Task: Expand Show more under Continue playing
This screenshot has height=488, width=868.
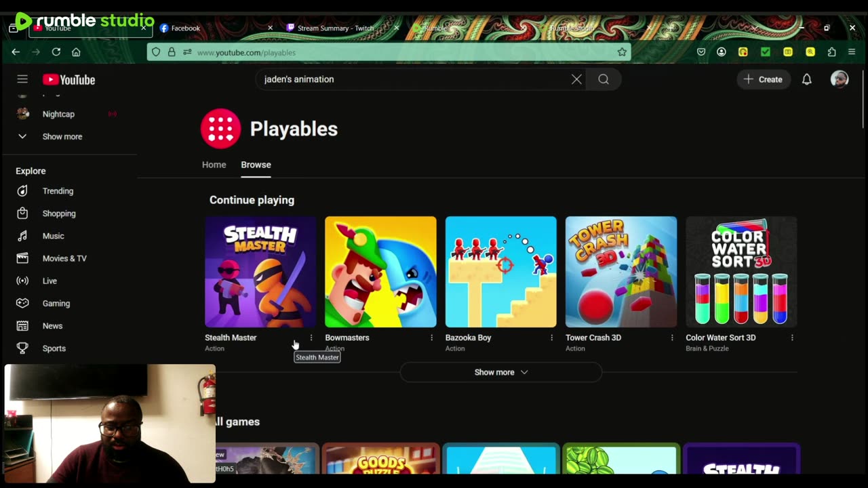Action: coord(501,372)
